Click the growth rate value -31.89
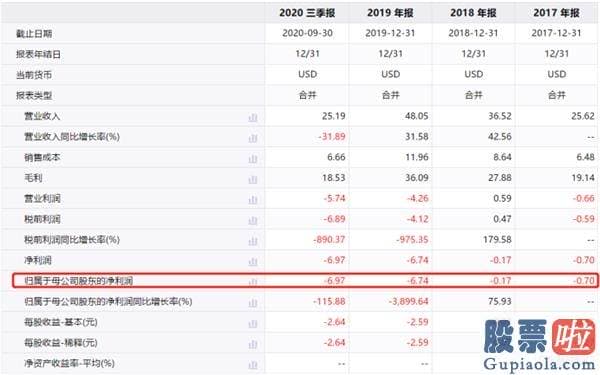 click(332, 137)
